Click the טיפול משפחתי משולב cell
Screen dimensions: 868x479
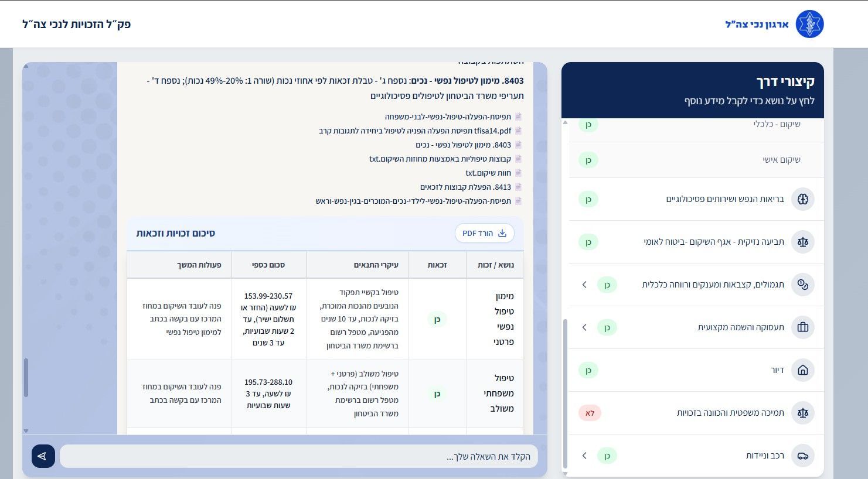pos(495,394)
